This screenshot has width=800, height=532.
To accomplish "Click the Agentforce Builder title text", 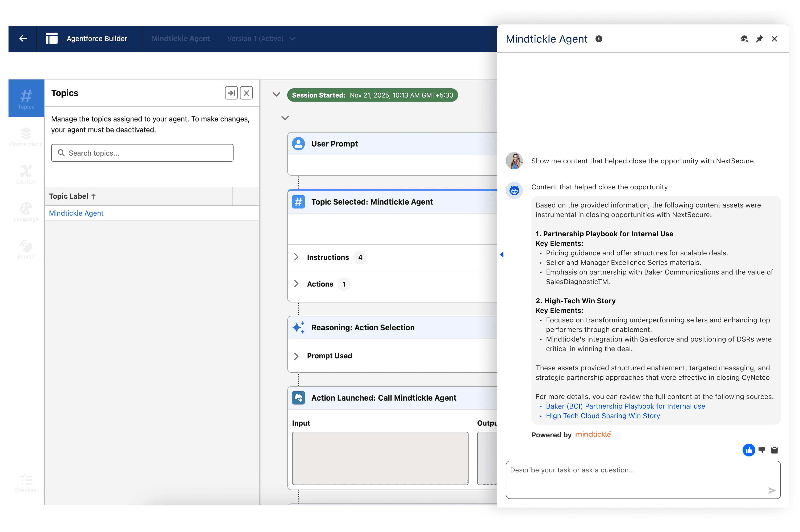I will [x=97, y=38].
